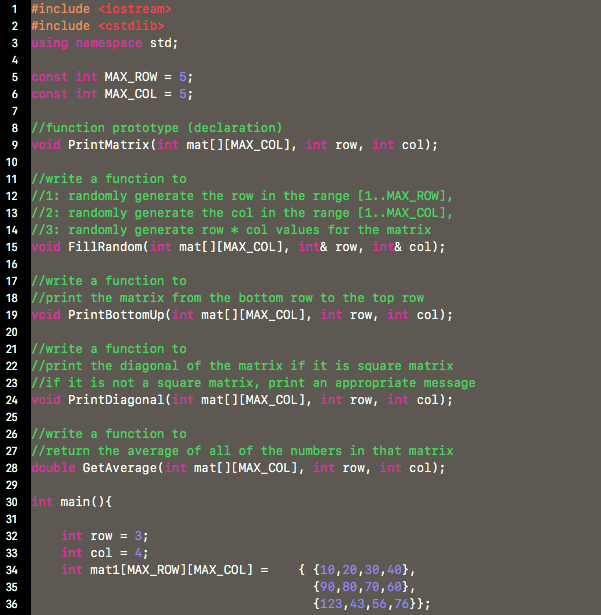This screenshot has height=615, width=601.
Task: Click line number 36 in the gutter
Action: pyautogui.click(x=12, y=604)
